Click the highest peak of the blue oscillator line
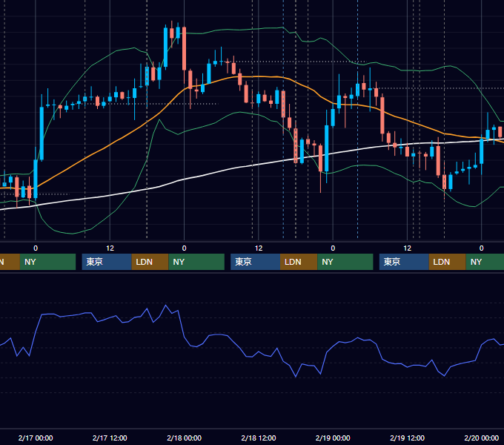504x445 pixels. pyautogui.click(x=166, y=305)
